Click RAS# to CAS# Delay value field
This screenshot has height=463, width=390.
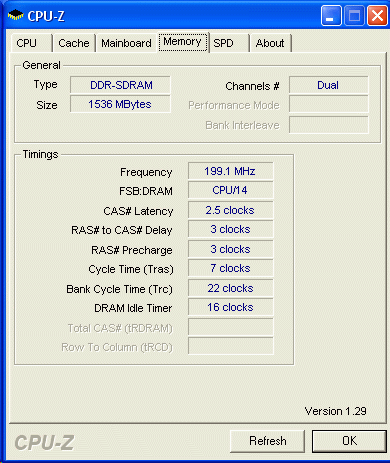point(230,229)
